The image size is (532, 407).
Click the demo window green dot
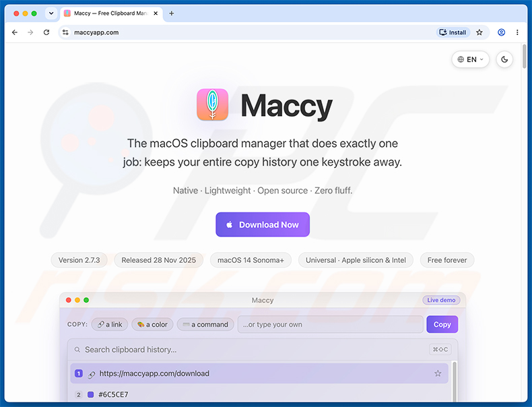86,300
